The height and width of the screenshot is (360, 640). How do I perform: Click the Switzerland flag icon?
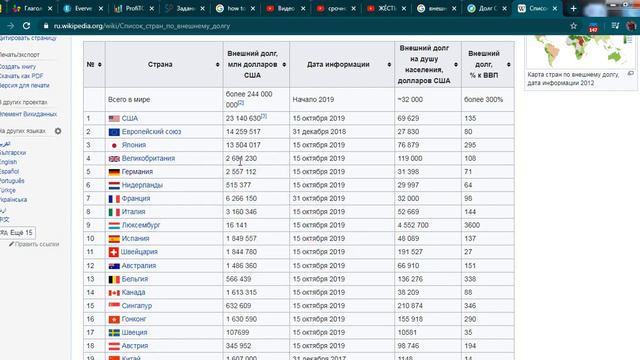click(x=113, y=252)
